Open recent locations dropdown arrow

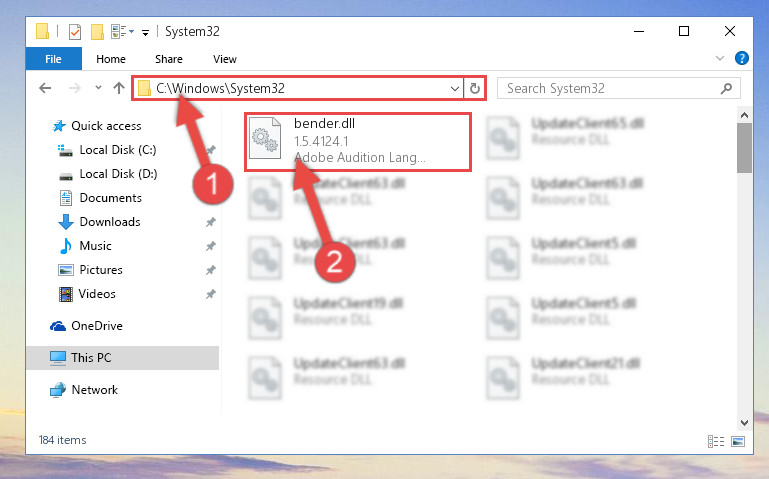[98, 88]
